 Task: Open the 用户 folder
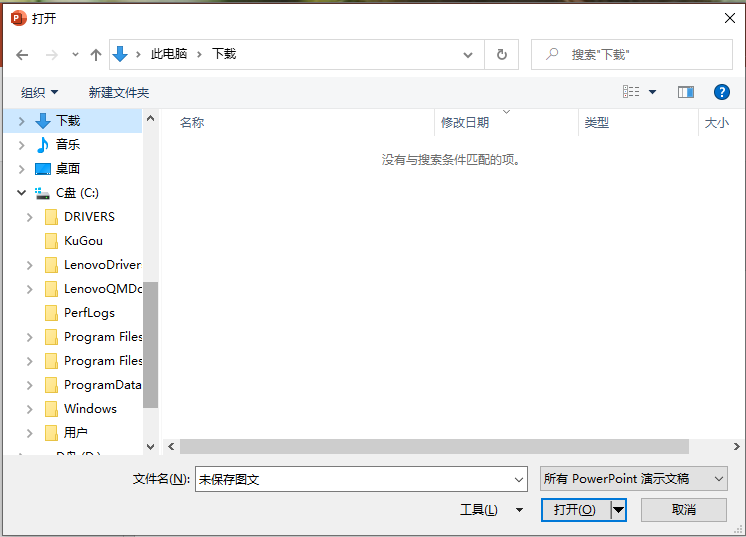[x=76, y=432]
